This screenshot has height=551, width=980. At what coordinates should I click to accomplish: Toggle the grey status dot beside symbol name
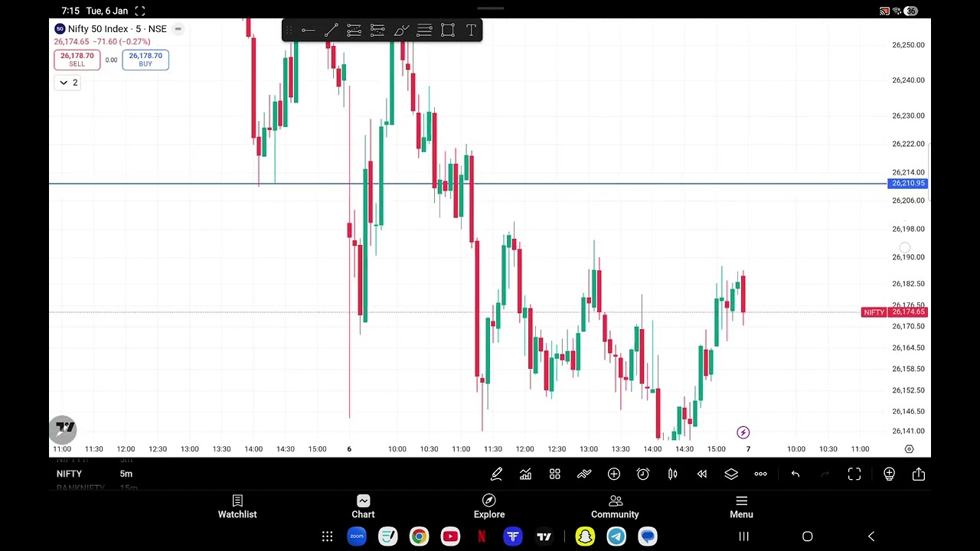tap(178, 29)
